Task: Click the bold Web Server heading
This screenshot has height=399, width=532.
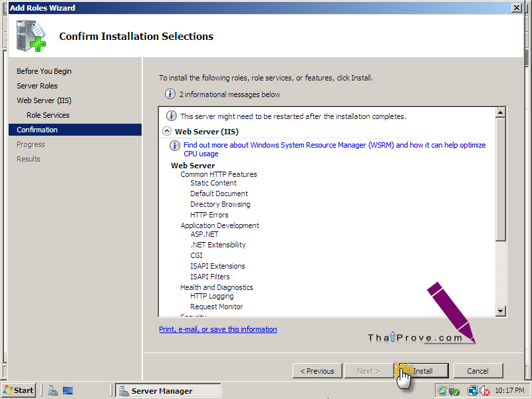Action: coord(193,166)
